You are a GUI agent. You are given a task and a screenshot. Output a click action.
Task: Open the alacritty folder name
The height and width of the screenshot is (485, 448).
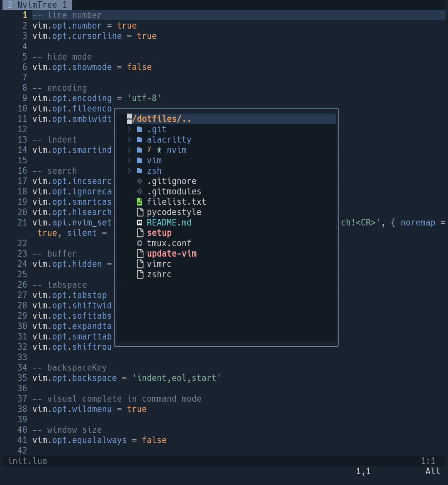[169, 140]
